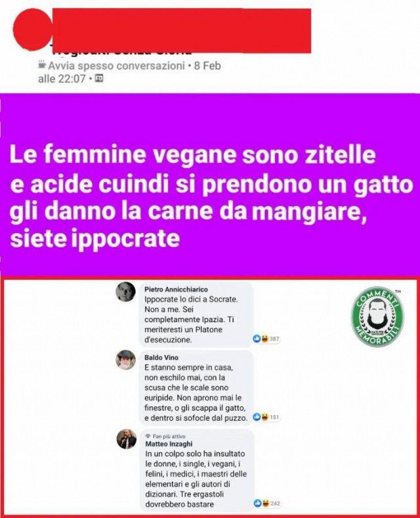420x518 pixels.
Task: Click Pietro Annicchiarico's profile picture
Action: (x=125, y=291)
